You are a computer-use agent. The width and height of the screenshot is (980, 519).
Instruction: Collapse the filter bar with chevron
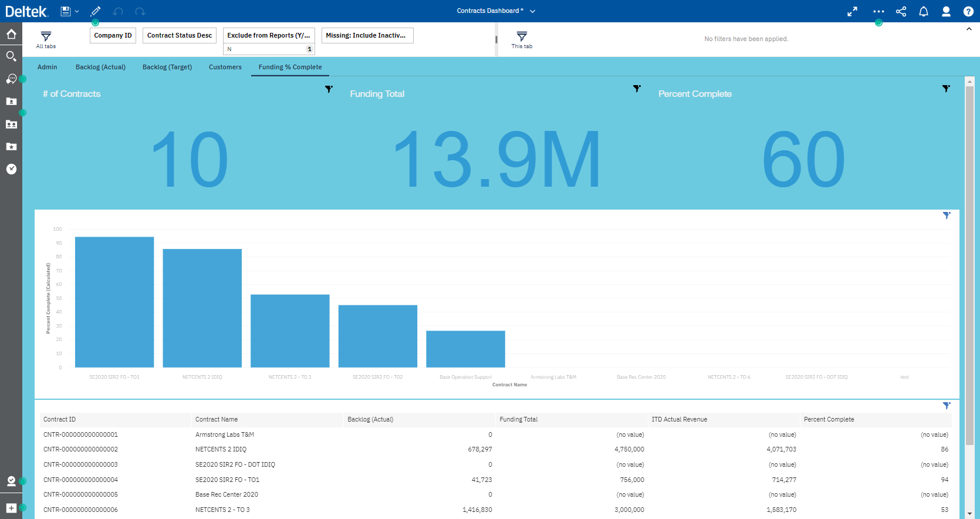[x=969, y=29]
